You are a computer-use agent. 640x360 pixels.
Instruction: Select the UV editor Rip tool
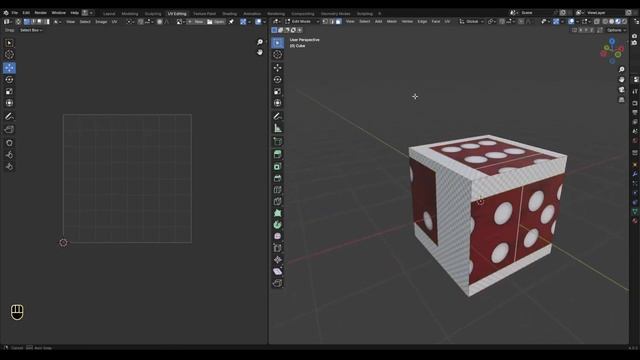[x=9, y=129]
